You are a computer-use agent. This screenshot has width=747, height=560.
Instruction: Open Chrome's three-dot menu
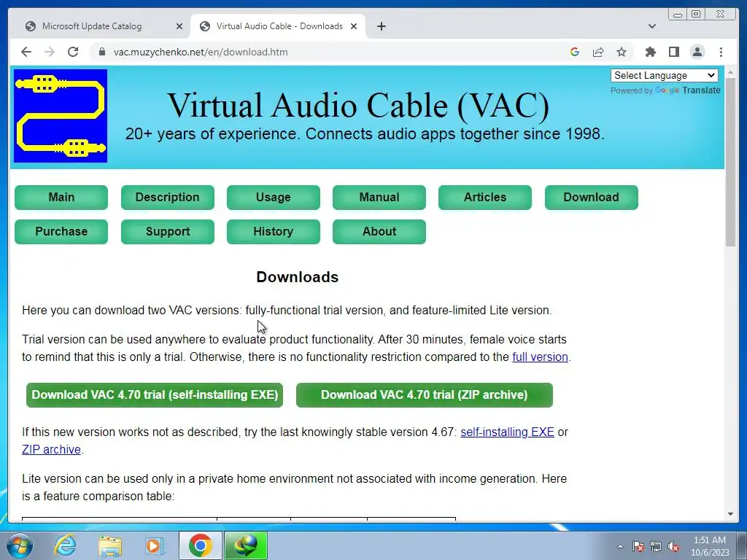coord(721,52)
